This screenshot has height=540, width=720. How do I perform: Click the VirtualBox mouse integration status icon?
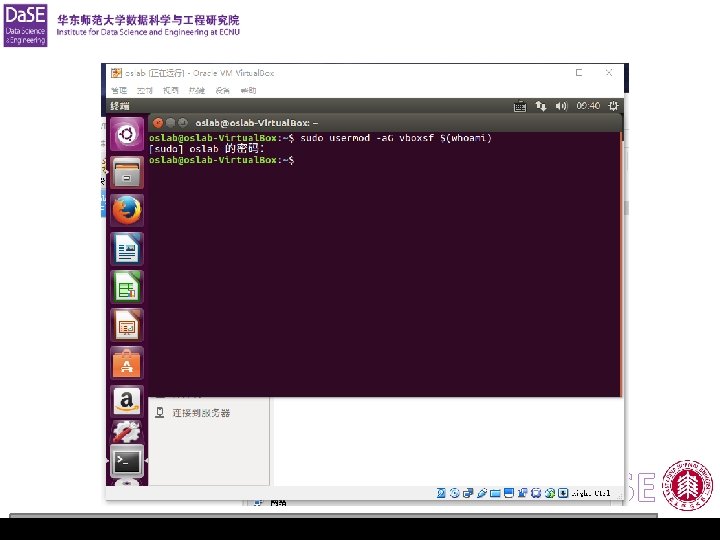(x=550, y=493)
